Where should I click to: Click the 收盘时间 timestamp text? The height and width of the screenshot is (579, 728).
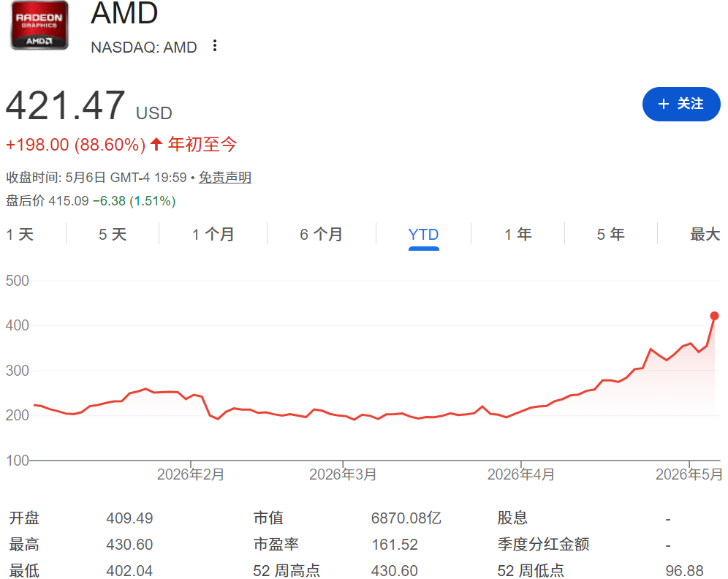[x=96, y=178]
